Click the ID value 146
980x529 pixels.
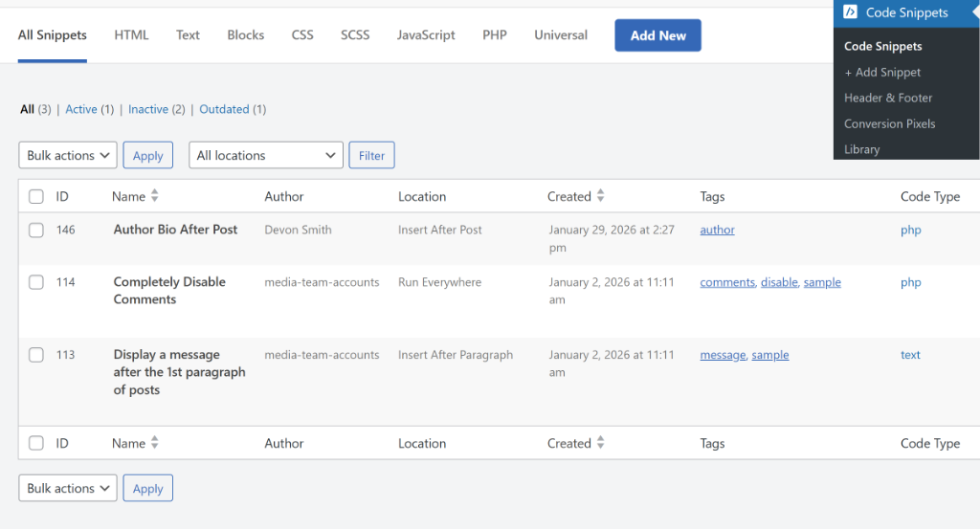click(x=66, y=230)
